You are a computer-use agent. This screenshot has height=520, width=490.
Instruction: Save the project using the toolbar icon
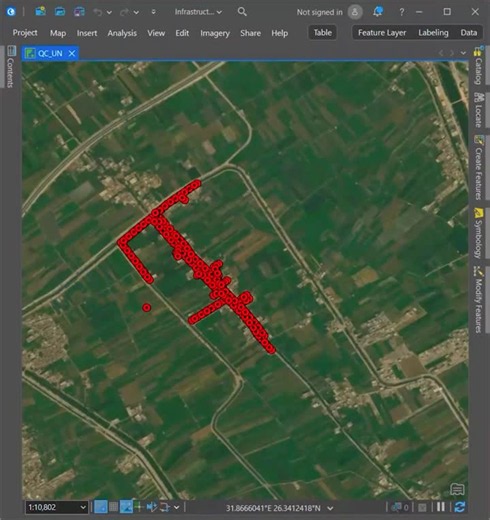(x=79, y=12)
